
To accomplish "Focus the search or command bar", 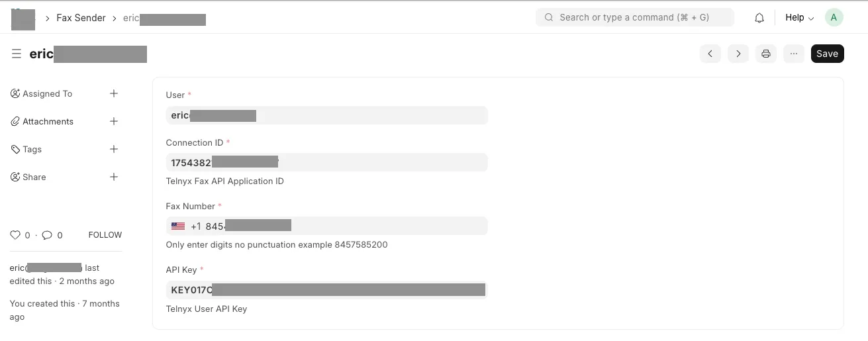I will 635,17.
